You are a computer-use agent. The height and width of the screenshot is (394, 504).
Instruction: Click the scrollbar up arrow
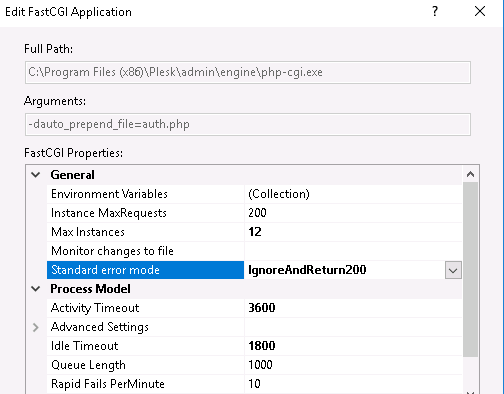(470, 174)
